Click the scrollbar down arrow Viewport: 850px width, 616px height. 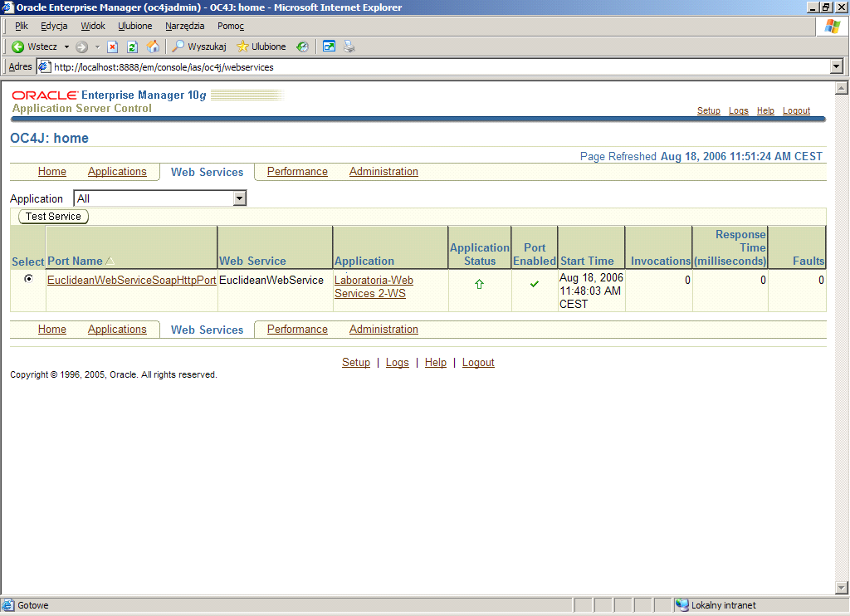click(x=842, y=587)
